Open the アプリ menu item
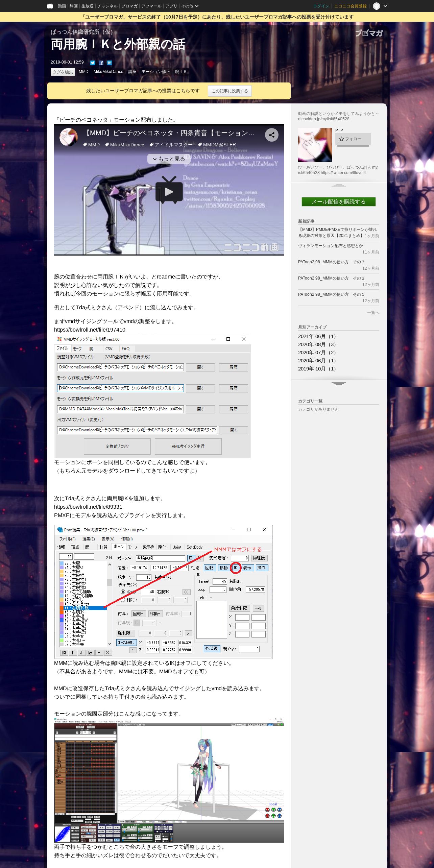This screenshot has width=434, height=868. pyautogui.click(x=171, y=6)
